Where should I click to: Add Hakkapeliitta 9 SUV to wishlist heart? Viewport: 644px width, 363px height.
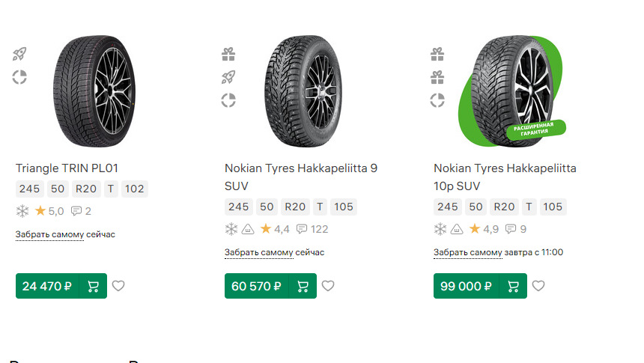coord(328,285)
